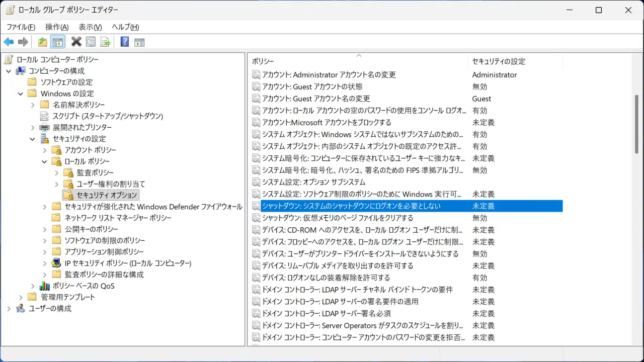The image size is (644, 362).
Task: Open the 表示(V) menu
Action: click(x=90, y=27)
